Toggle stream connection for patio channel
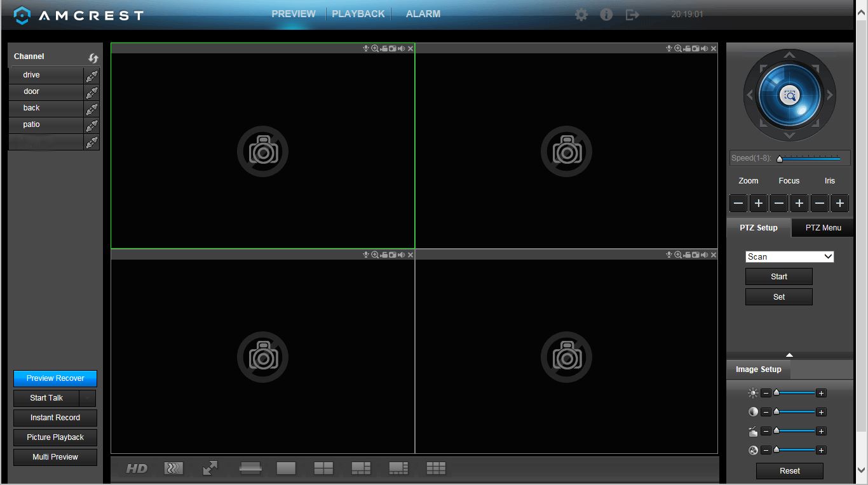The height and width of the screenshot is (485, 868). [x=92, y=125]
